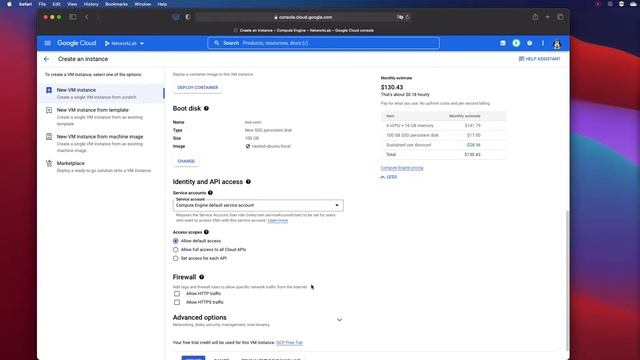The height and width of the screenshot is (360, 640).
Task: Open the Compute Engine pricing link
Action: (x=402, y=168)
